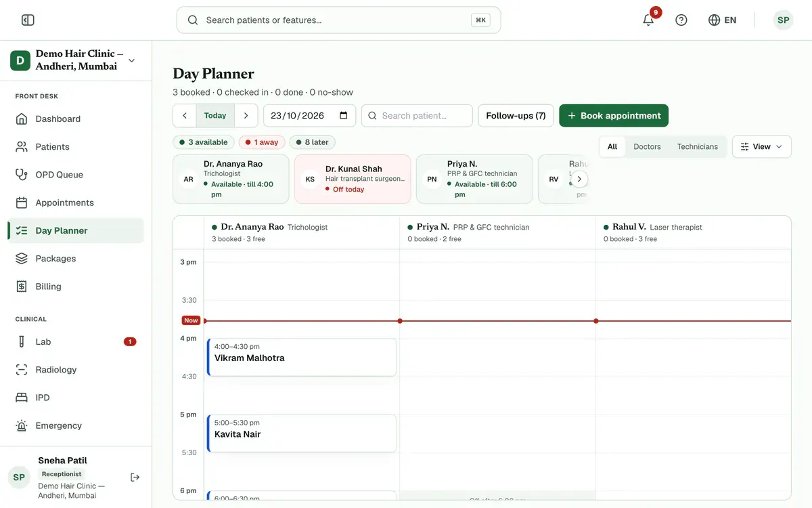Screen dimensions: 812x508
Task: Click the Appointments calendar icon
Action: 22,203
